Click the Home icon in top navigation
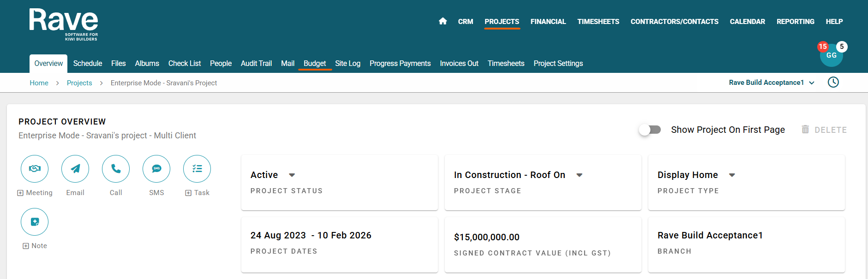Viewport: 868px width, 279px height. pos(443,21)
